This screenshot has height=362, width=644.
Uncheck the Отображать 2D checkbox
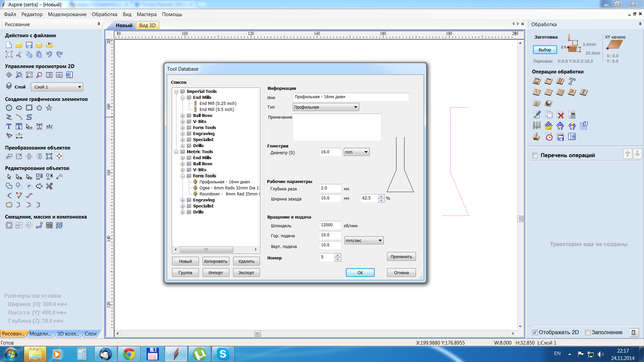[x=535, y=333]
